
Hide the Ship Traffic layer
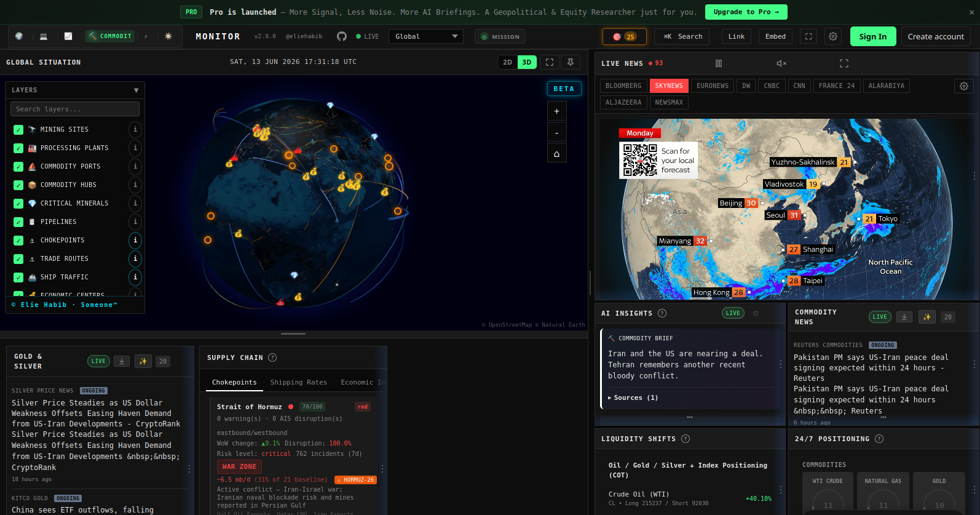click(18, 277)
